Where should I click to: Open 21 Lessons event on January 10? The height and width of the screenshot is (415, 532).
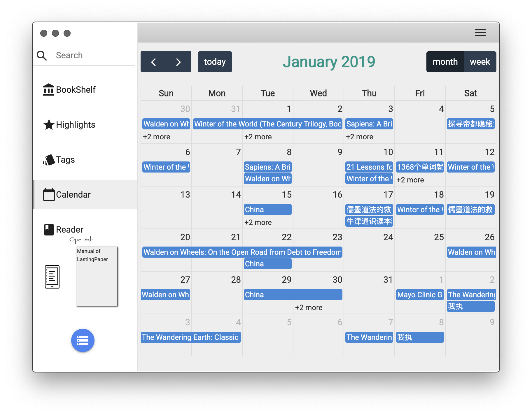(x=369, y=167)
